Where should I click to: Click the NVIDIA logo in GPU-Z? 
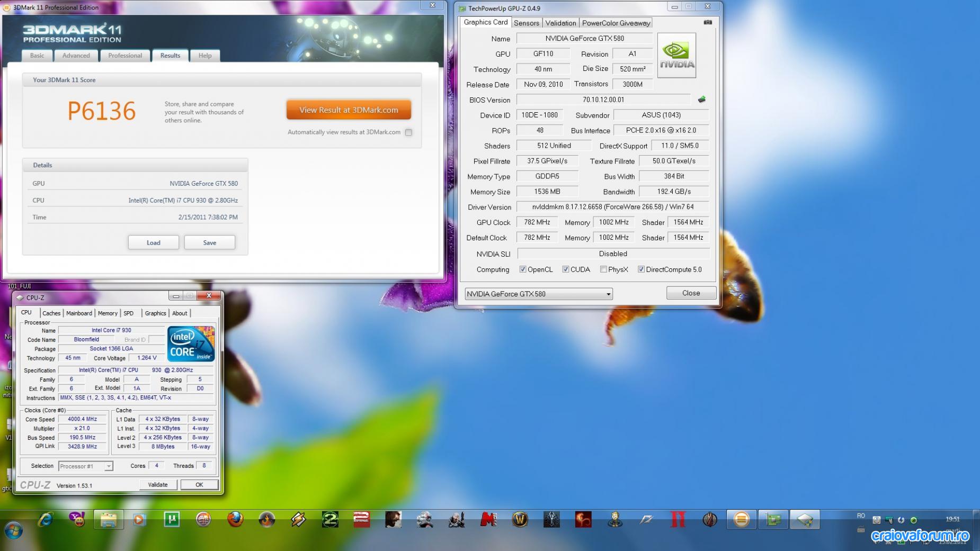pos(676,56)
